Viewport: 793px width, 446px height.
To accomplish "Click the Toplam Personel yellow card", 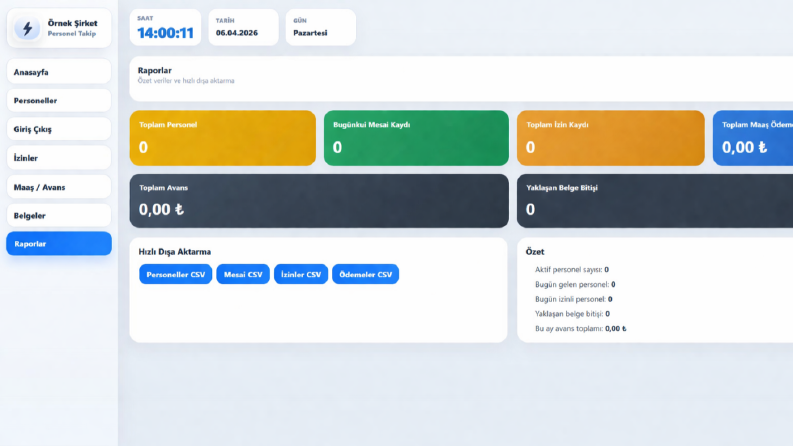I will [223, 138].
